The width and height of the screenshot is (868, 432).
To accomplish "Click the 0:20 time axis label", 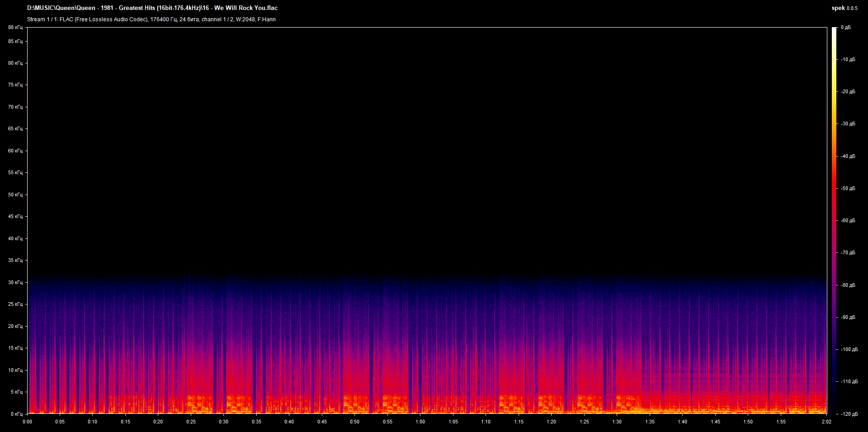I will coord(158,422).
